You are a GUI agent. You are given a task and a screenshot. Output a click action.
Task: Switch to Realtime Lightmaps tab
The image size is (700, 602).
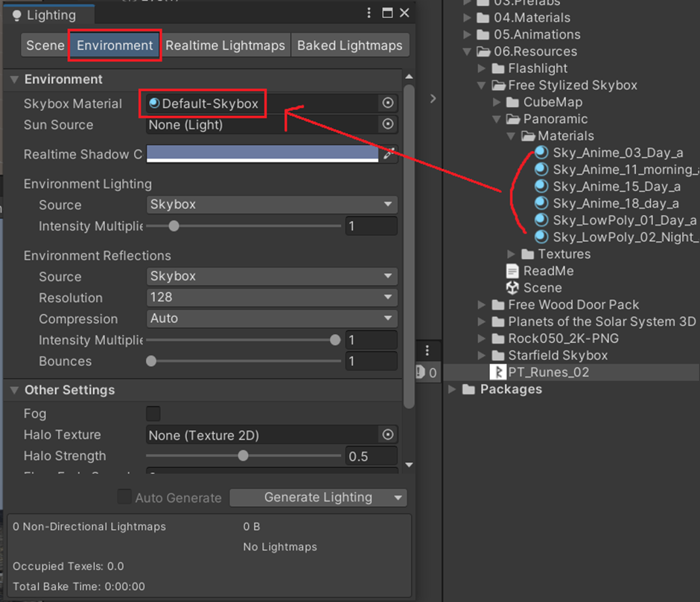pyautogui.click(x=225, y=45)
